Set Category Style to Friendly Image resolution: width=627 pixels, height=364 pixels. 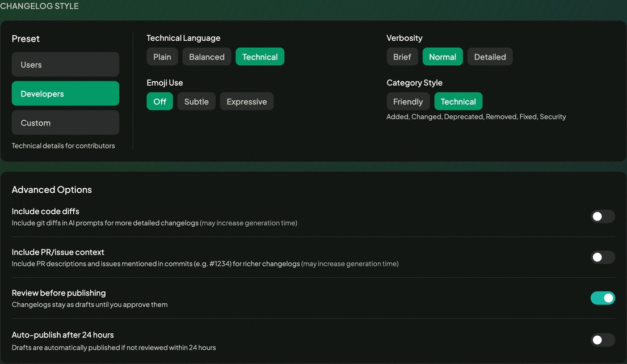(x=408, y=101)
